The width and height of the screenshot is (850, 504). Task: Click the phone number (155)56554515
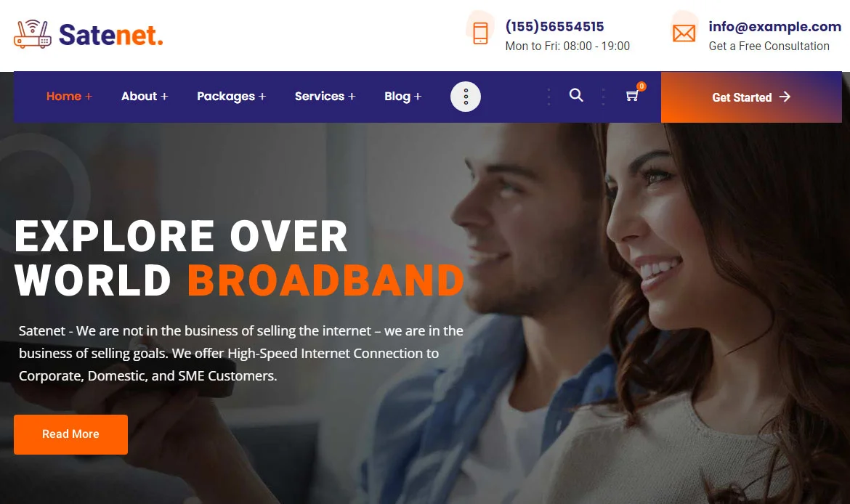[554, 27]
